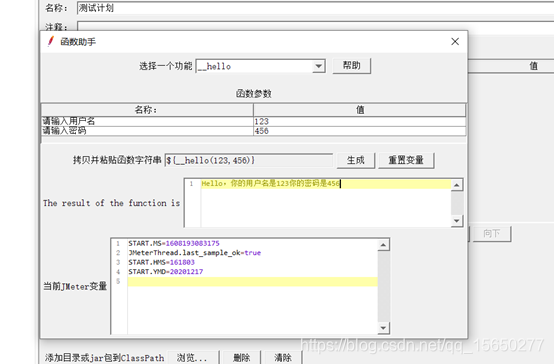The height and width of the screenshot is (364, 554).
Task: Select the 请输入密码 parameter name cell
Action: pos(147,131)
